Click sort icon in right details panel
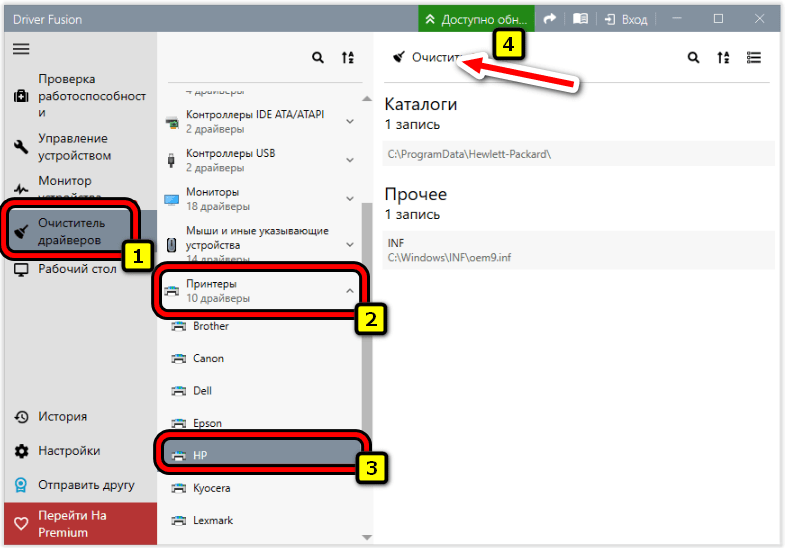 (x=723, y=58)
